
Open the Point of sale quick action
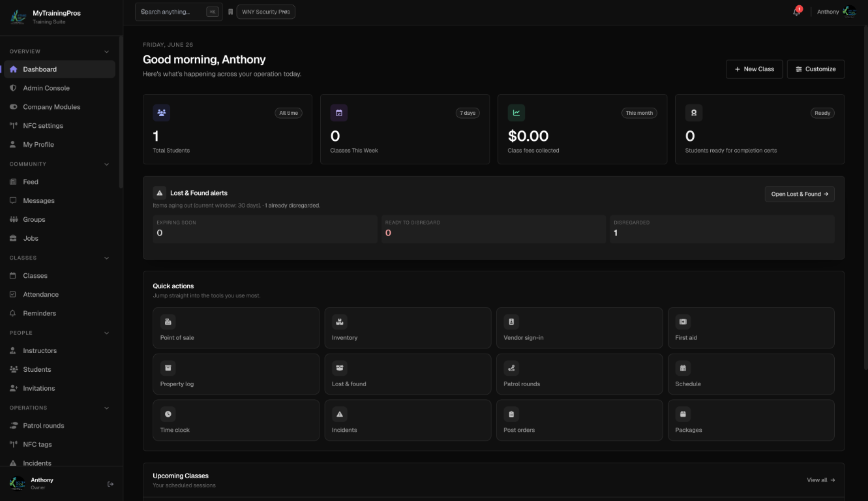point(236,328)
